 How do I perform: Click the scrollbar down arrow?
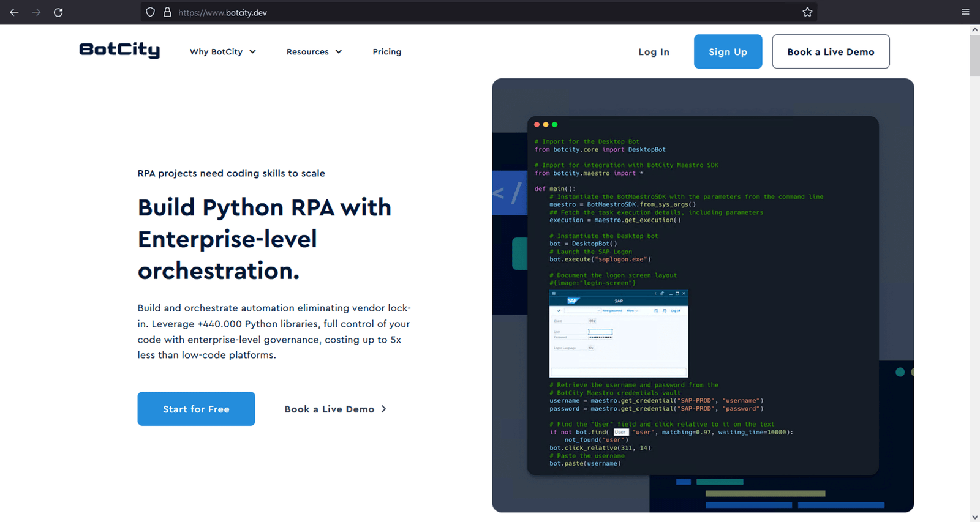pyautogui.click(x=974, y=518)
